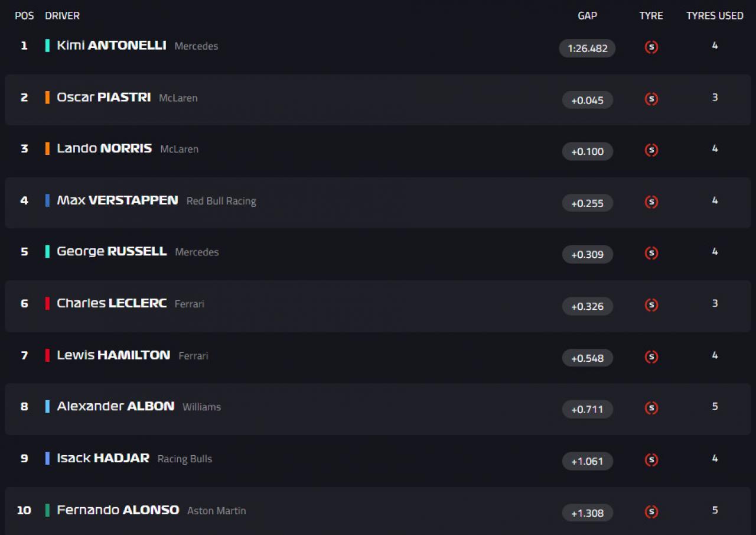Click the soft tyre icon in Leclerc's row
Image resolution: width=756 pixels, height=535 pixels.
651,305
